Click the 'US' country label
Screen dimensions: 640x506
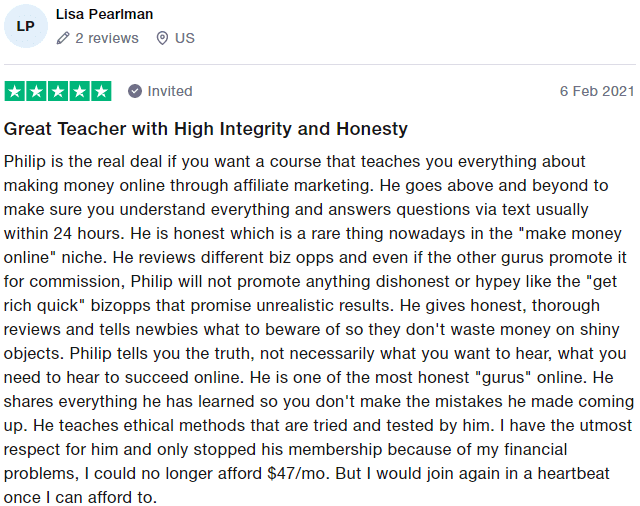(185, 38)
